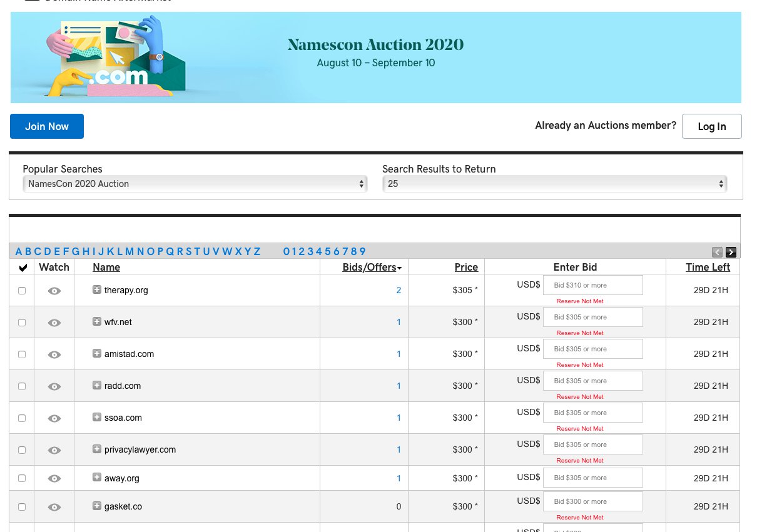Expand details for therapy.org

97,289
